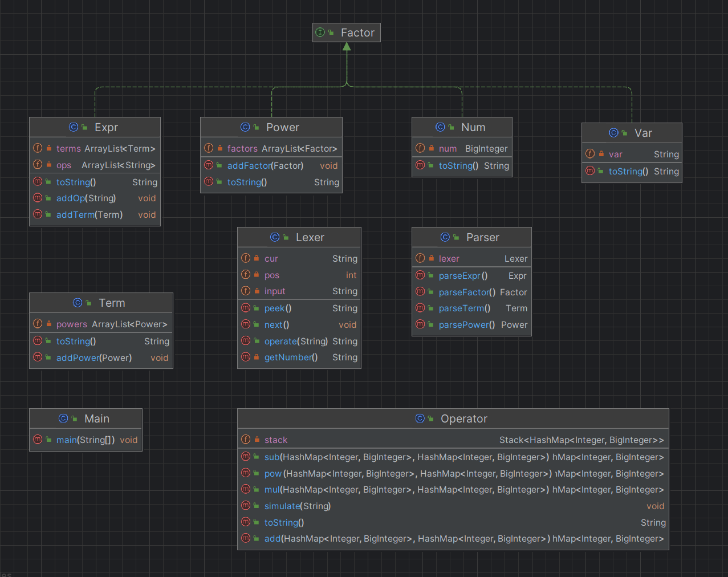Select the Term class header

(x=101, y=303)
